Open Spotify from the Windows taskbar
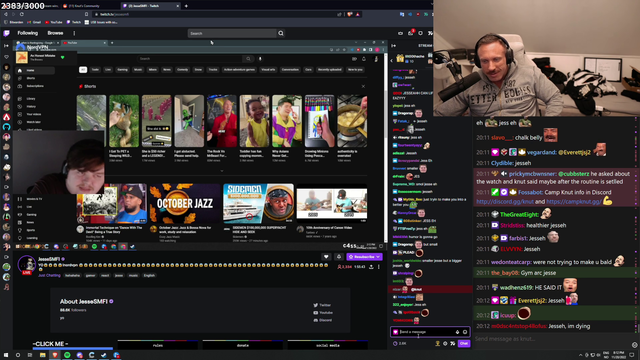The image size is (640, 360). pyautogui.click(x=67, y=355)
